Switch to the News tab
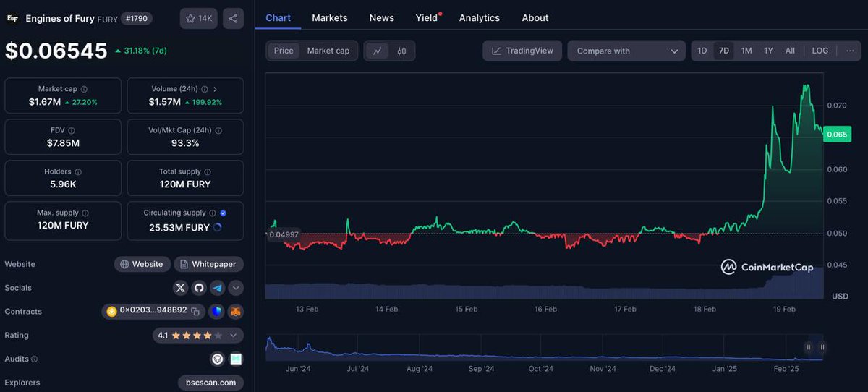Screen dimensions: 868x392 pos(382,17)
